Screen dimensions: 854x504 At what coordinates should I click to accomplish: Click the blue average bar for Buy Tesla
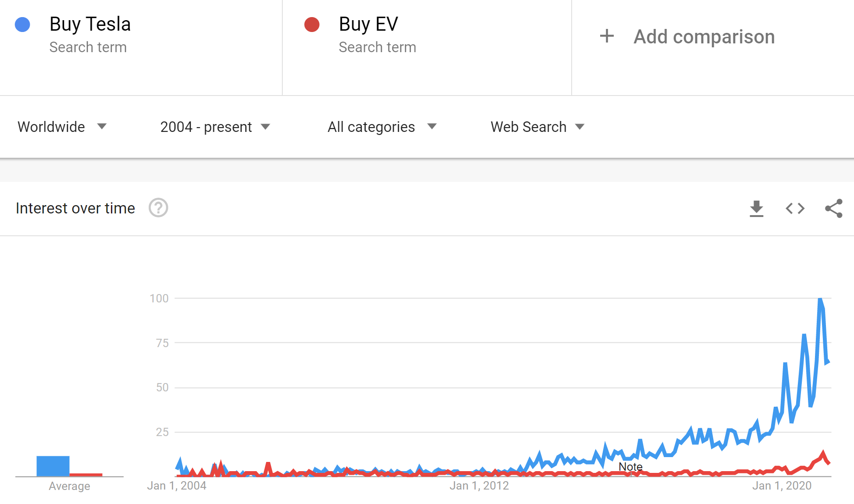point(53,466)
